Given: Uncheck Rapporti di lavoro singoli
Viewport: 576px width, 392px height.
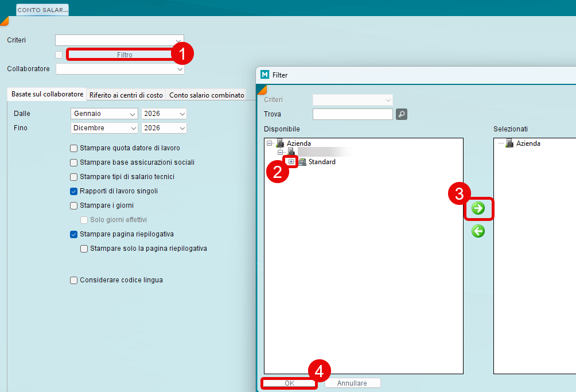Looking at the screenshot, I should pos(73,191).
